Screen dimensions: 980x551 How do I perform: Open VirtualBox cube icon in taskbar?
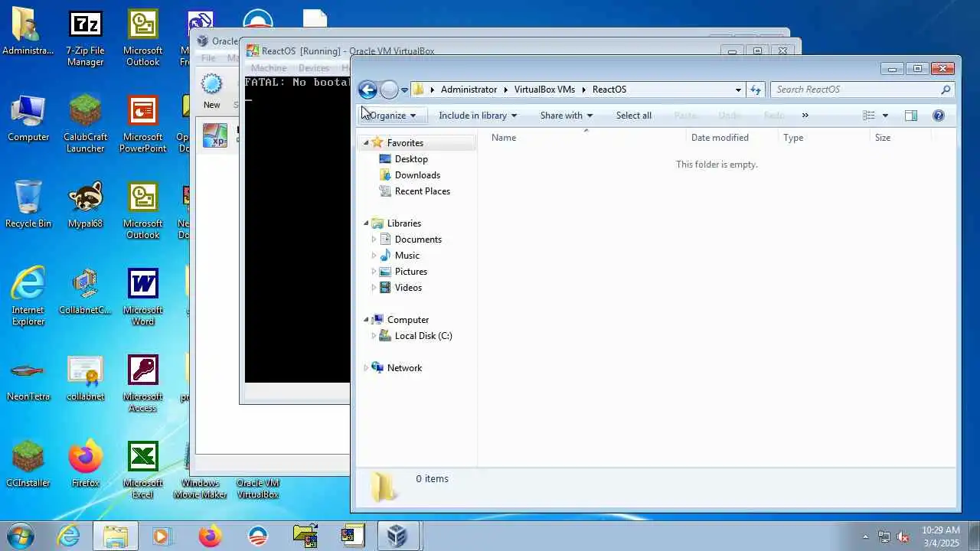click(397, 536)
